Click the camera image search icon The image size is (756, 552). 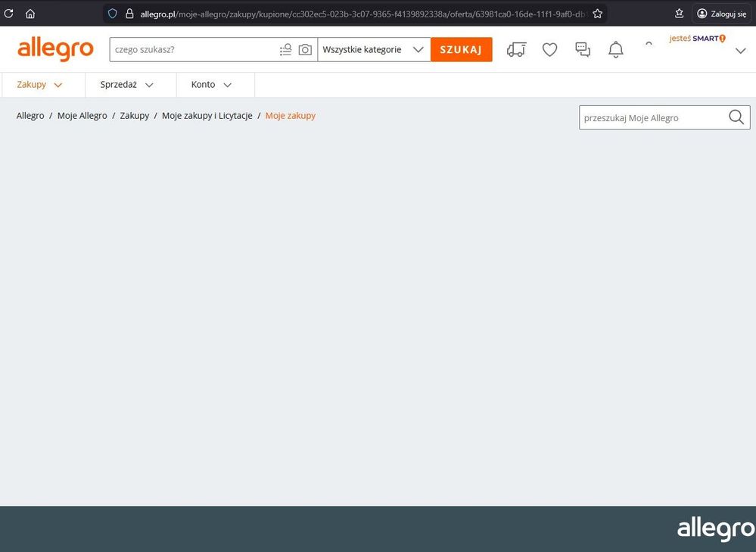305,50
